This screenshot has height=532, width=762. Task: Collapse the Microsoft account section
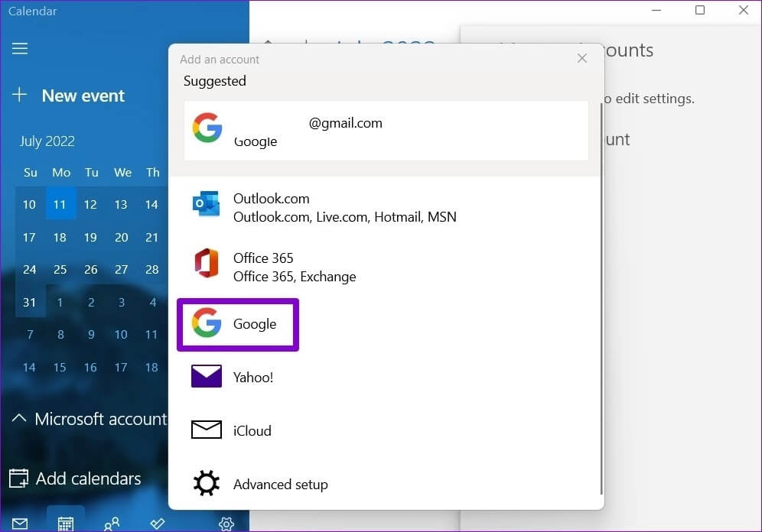click(x=89, y=419)
